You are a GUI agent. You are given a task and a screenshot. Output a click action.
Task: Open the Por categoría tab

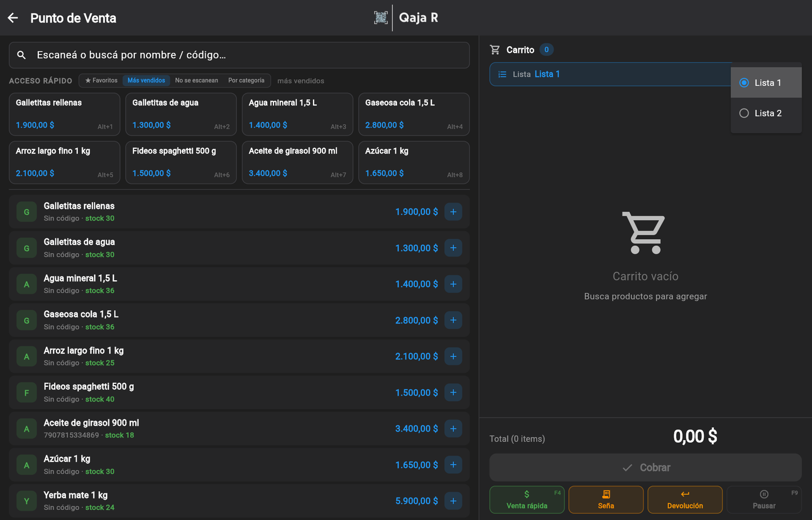[246, 81]
